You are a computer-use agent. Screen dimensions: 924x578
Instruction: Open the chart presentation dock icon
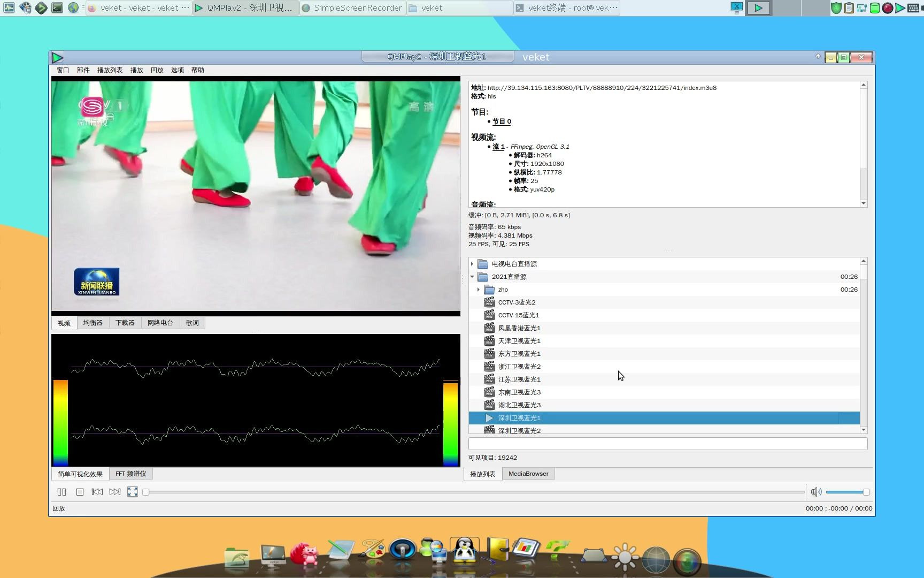[x=527, y=550]
